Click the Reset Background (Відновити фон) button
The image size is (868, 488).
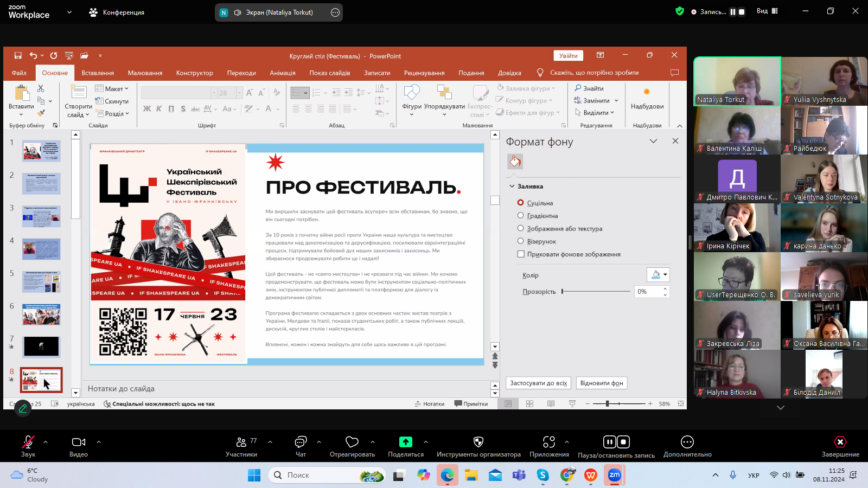602,383
